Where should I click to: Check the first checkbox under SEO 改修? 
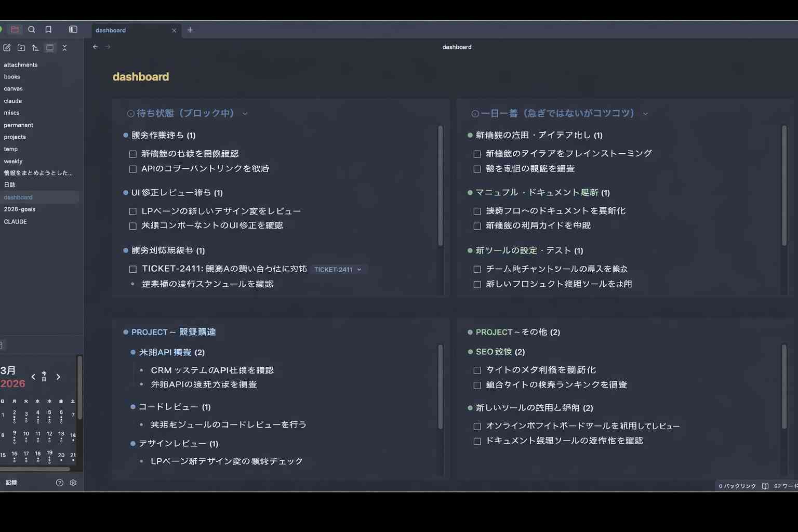(477, 370)
